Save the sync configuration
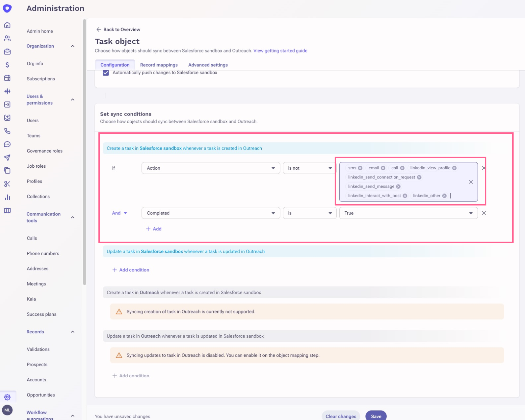Screen dimensions: 525x420 (x=376, y=416)
